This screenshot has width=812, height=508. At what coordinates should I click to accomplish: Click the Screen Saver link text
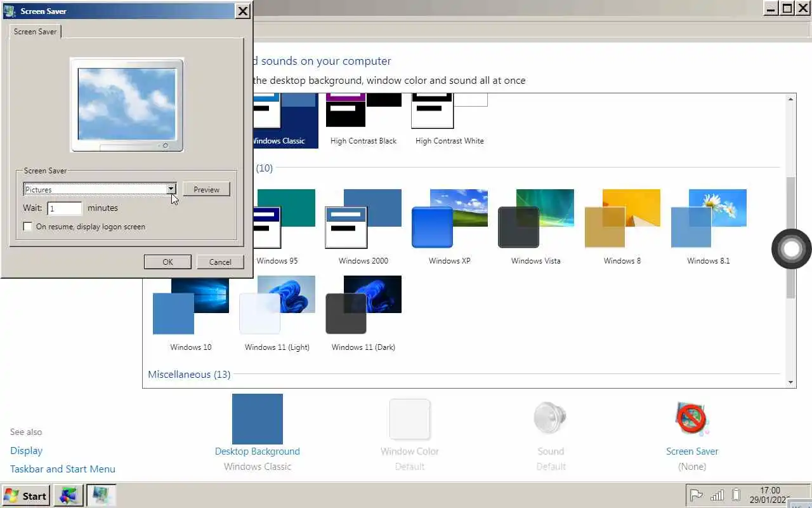coord(692,451)
